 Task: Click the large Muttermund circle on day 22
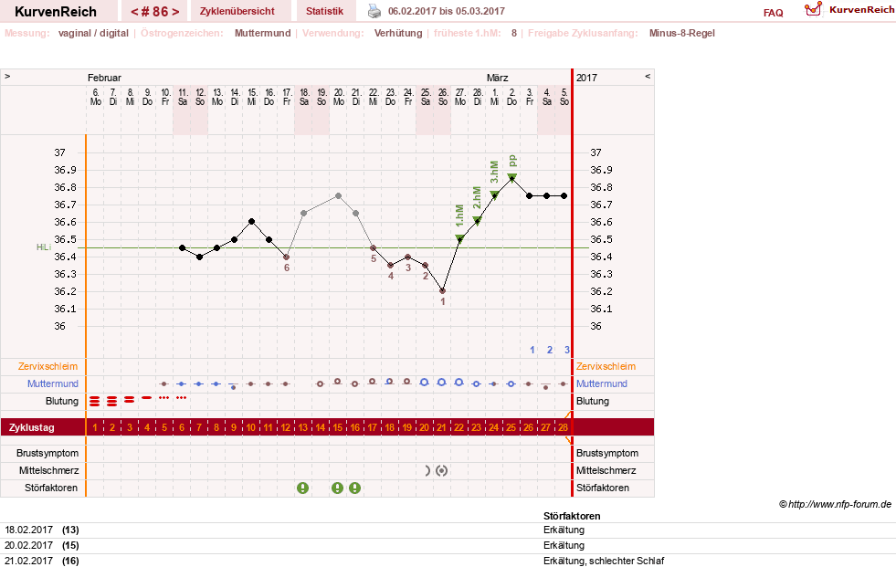[459, 382]
